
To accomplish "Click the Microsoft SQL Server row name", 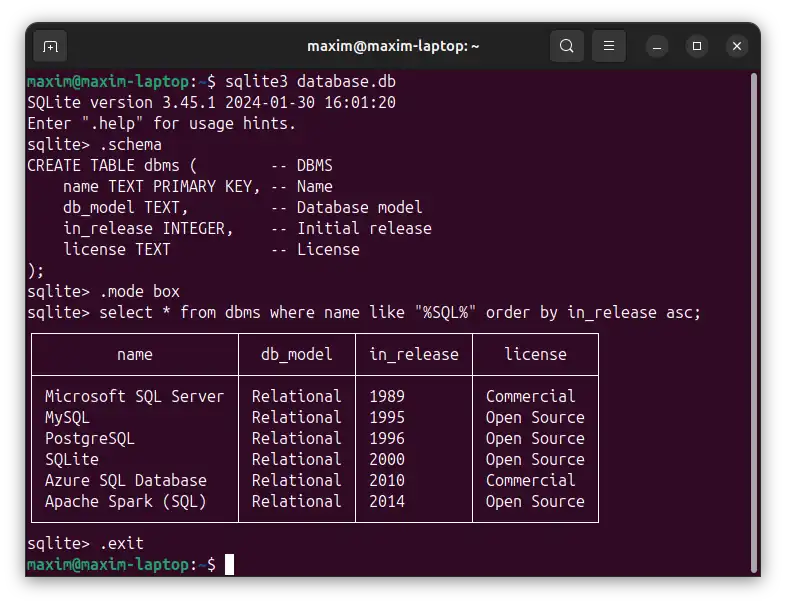I will coord(135,396).
